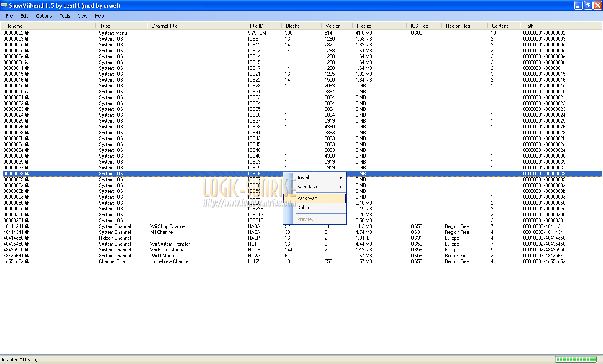The width and height of the screenshot is (603, 364).
Task: Select file 00000021.tik
Action: [16, 97]
